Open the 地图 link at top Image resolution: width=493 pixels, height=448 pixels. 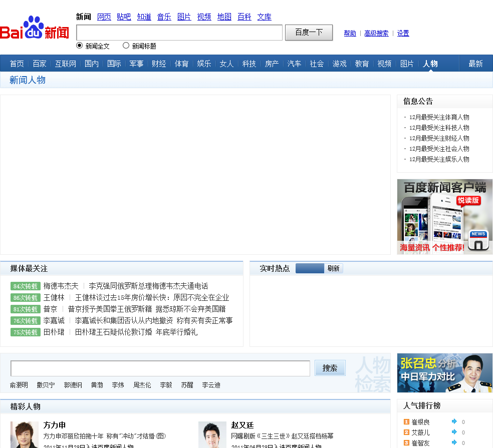(224, 17)
